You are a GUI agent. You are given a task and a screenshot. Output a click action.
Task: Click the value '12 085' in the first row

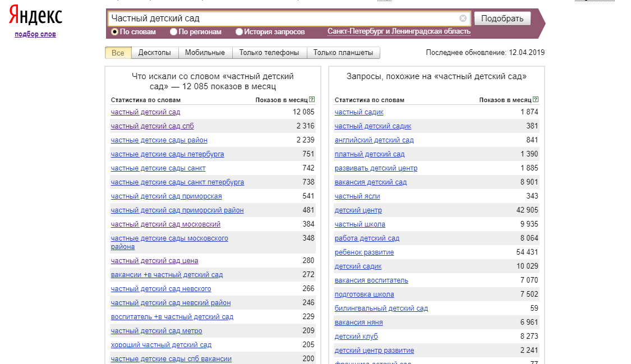coord(303,112)
